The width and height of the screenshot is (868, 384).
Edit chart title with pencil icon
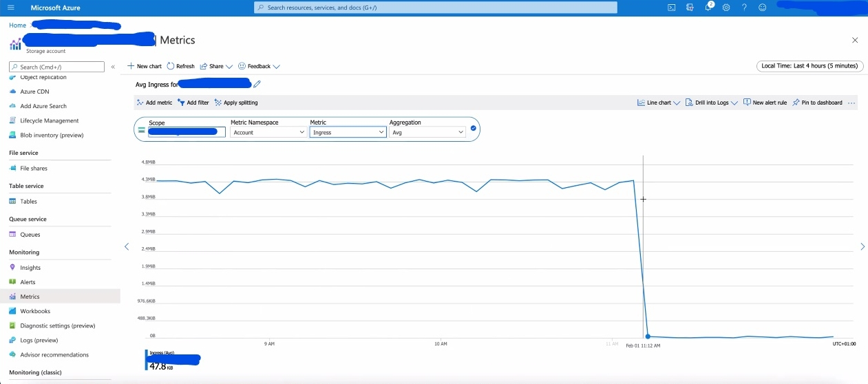pos(257,84)
